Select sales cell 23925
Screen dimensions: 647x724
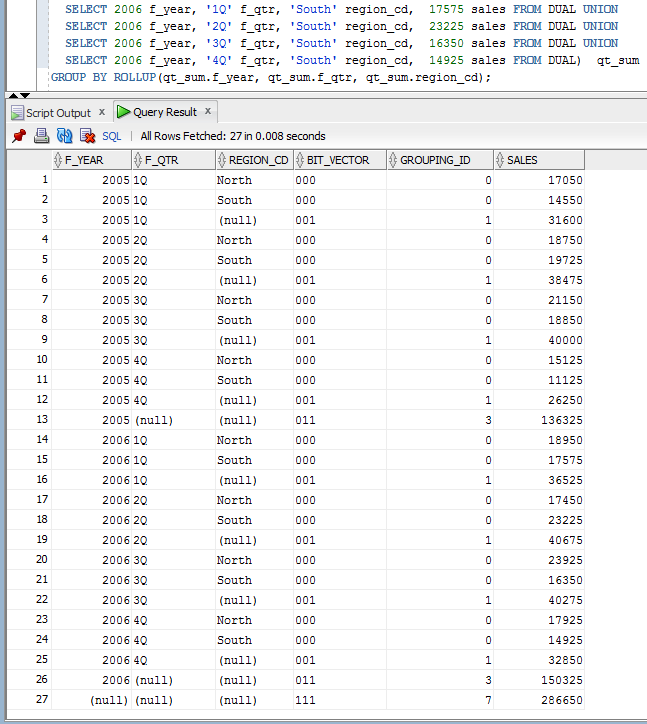[539, 560]
